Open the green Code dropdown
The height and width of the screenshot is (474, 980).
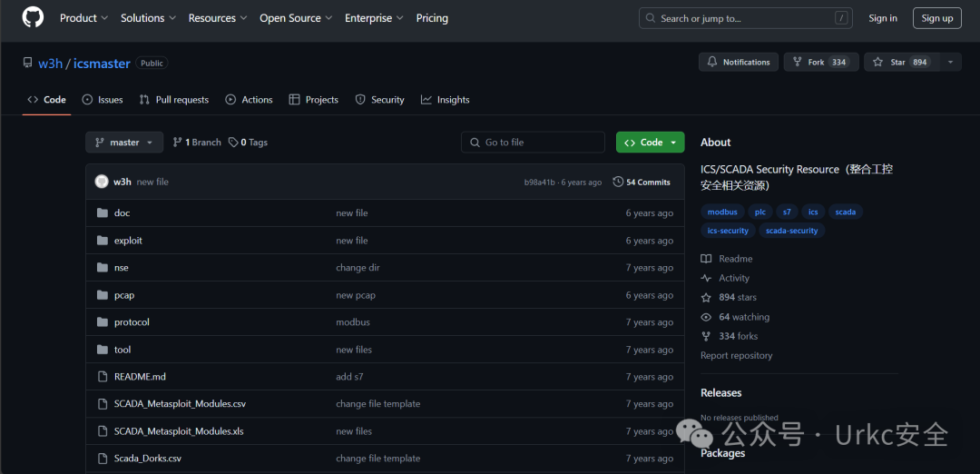(650, 143)
